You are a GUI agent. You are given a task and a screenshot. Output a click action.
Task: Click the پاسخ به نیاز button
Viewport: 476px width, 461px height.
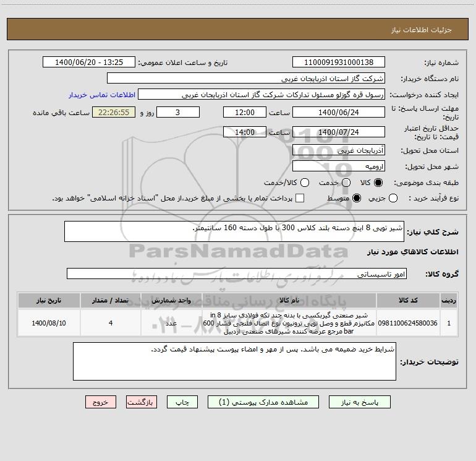tap(359, 402)
